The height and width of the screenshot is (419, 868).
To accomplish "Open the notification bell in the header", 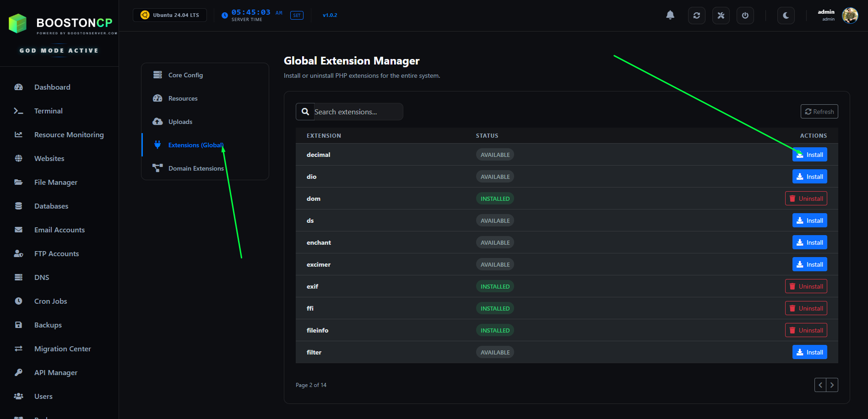I will [x=670, y=15].
